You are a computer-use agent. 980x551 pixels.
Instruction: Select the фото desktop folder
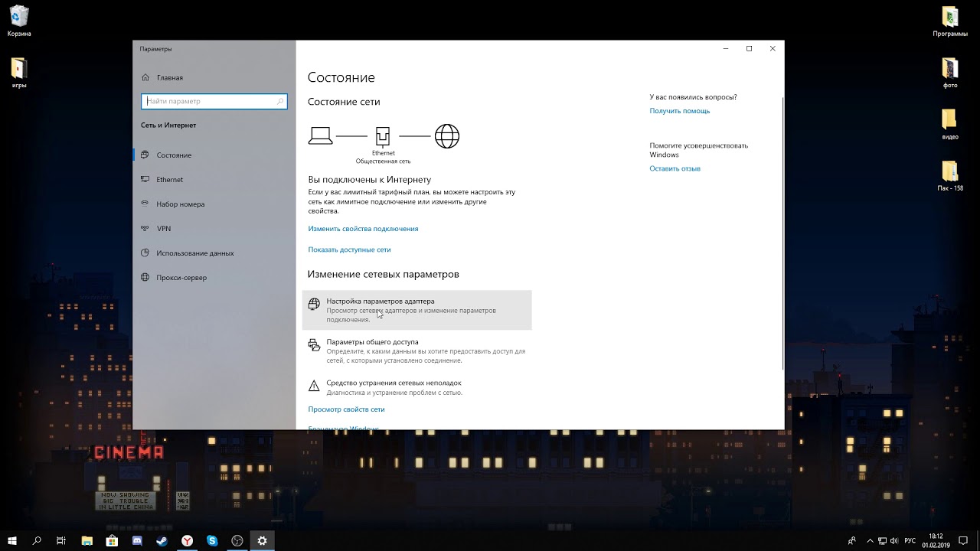click(949, 73)
